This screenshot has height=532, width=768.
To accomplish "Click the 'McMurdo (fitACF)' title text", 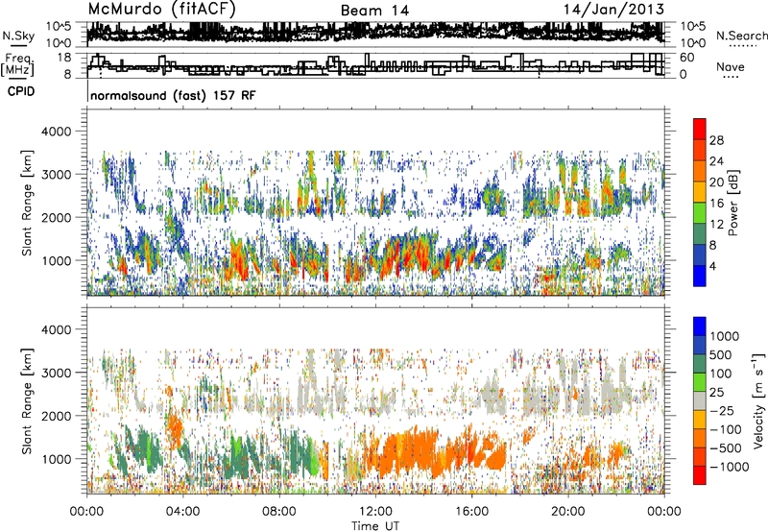I will click(x=162, y=10).
